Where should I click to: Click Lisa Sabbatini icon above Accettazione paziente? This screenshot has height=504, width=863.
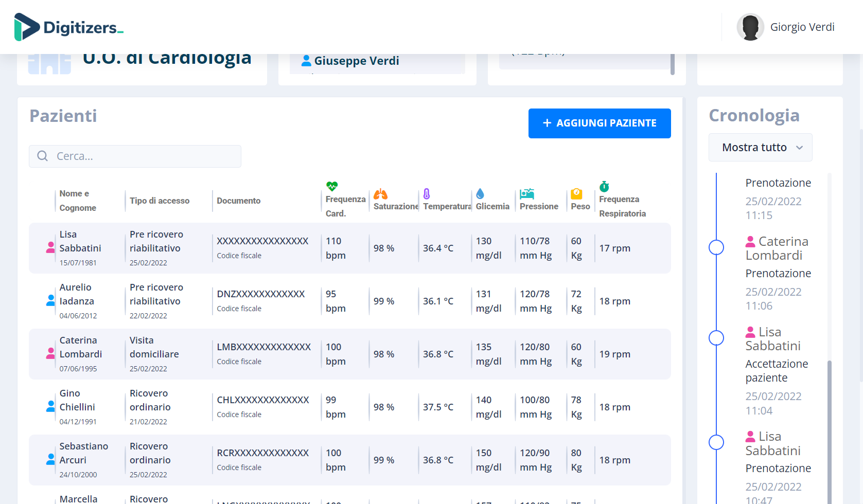(750, 332)
